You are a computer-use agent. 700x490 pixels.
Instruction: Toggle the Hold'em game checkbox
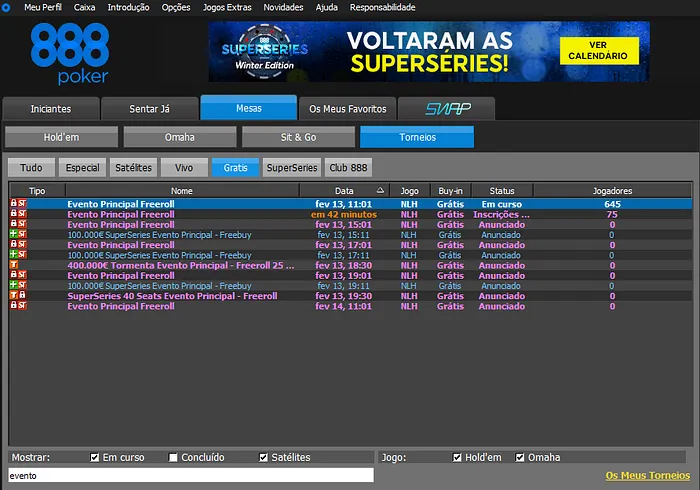[x=457, y=457]
